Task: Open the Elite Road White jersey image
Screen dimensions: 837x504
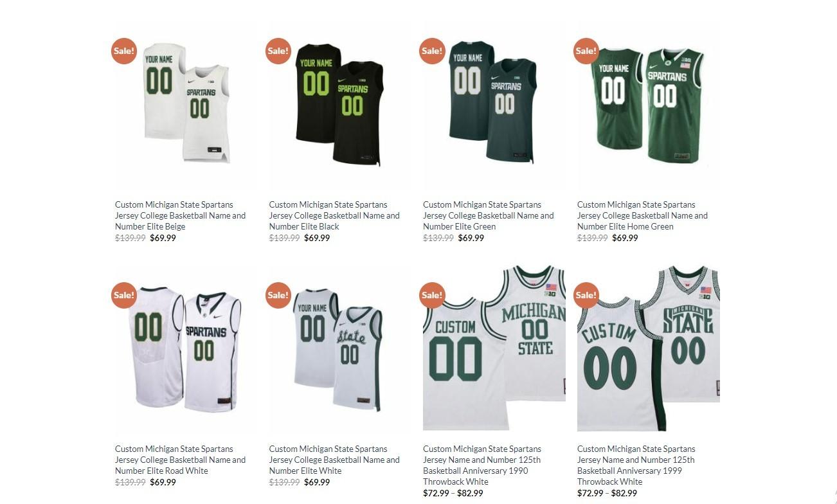Action: pyautogui.click(x=186, y=348)
